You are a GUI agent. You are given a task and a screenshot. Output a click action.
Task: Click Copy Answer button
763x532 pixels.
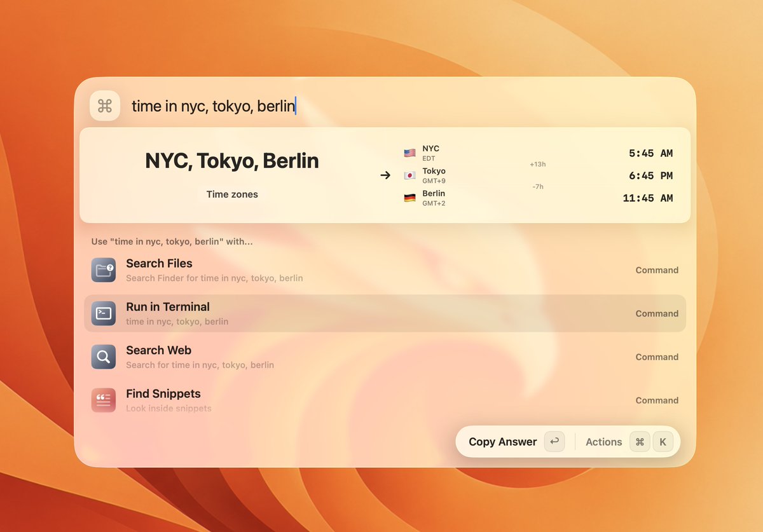[x=516, y=442]
